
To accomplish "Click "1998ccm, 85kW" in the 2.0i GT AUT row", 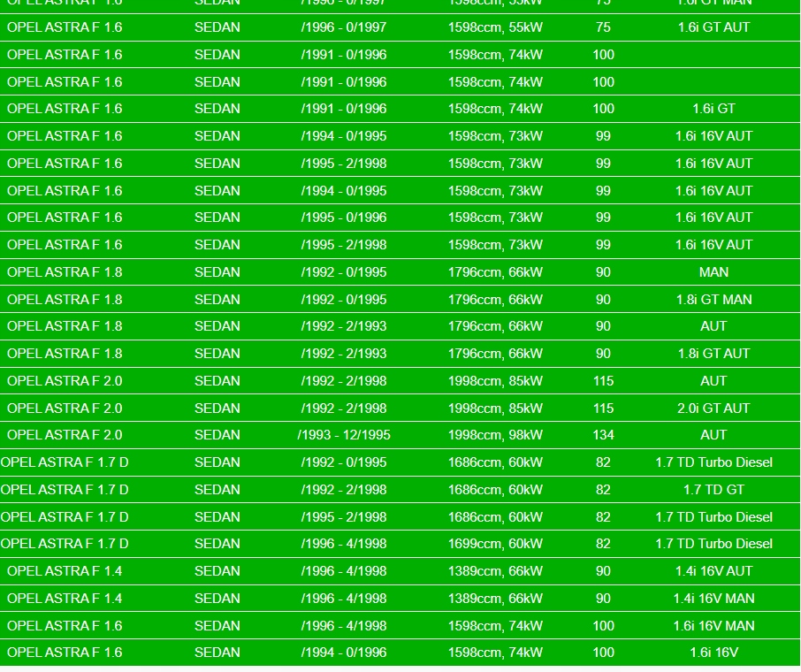I will coord(495,409).
